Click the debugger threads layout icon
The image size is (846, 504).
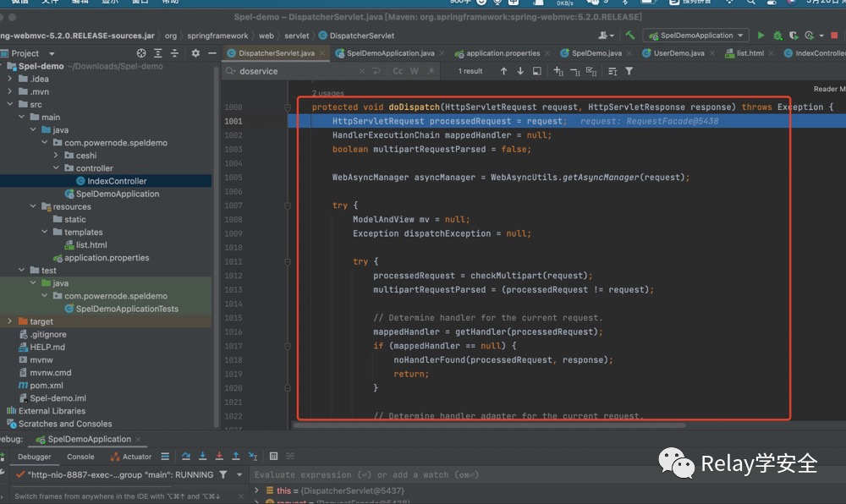165,457
